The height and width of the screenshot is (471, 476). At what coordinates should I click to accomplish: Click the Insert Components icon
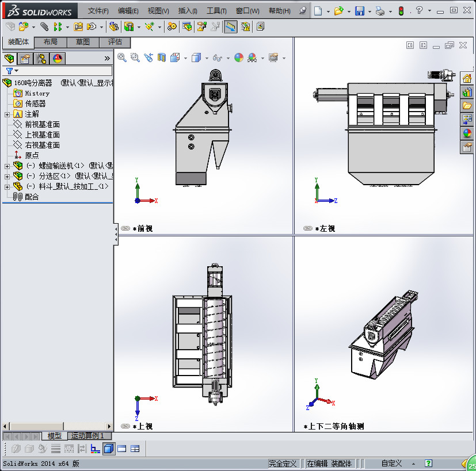click(24, 26)
